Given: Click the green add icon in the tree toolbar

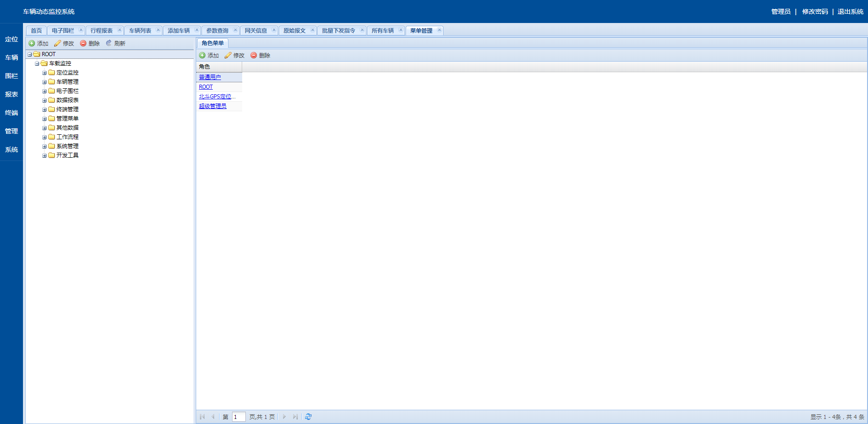Looking at the screenshot, I should 32,43.
